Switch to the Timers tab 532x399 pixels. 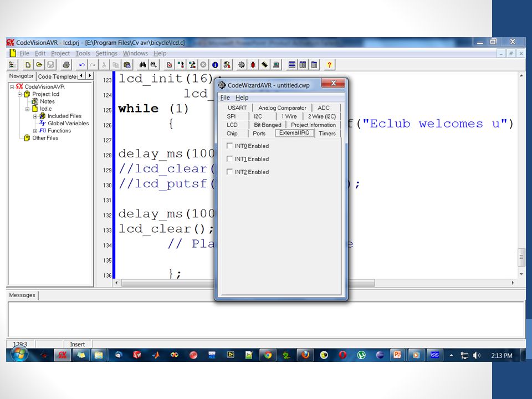tap(327, 134)
